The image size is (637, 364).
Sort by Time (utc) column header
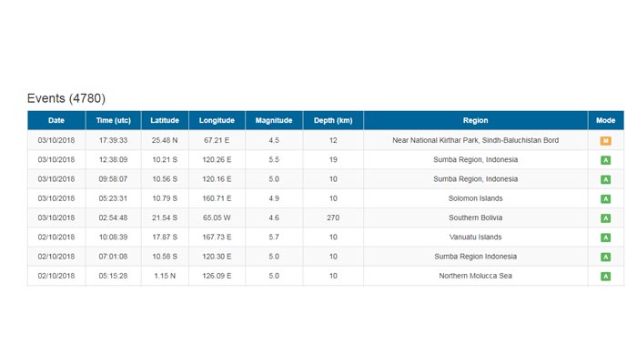114,120
